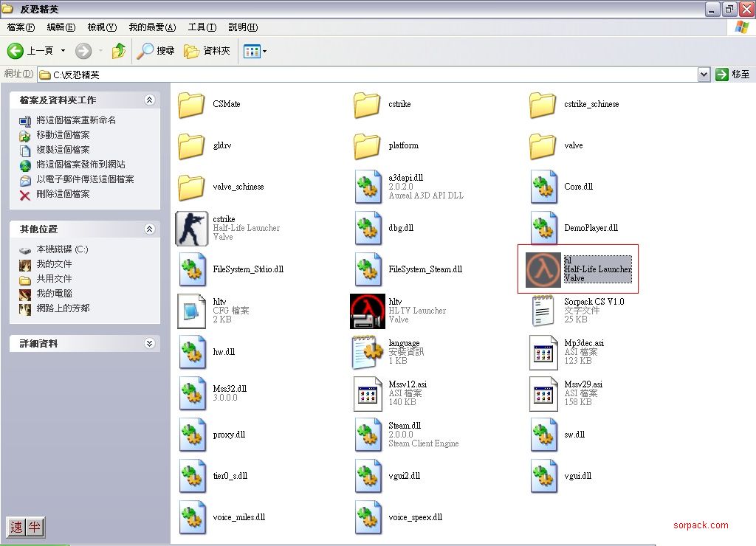
Task: Select the Sorpack CS V1.0 text file
Action: [x=543, y=311]
